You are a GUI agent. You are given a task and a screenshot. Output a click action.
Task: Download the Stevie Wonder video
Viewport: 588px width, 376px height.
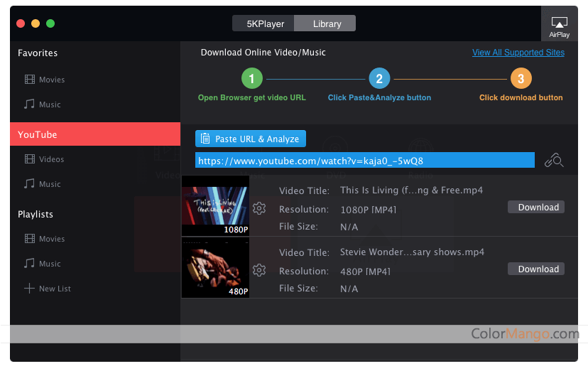536,269
